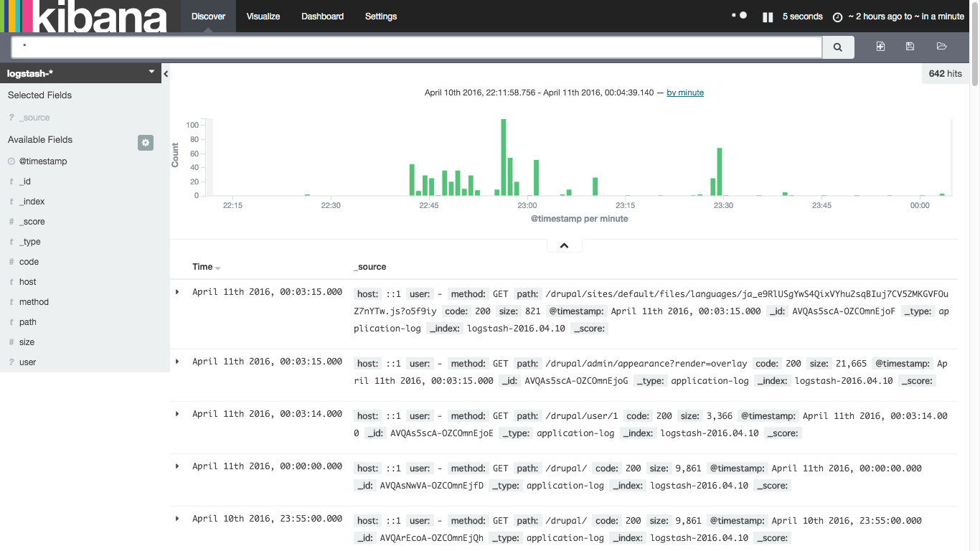
Task: Run the query with the magnifier icon
Action: (837, 47)
